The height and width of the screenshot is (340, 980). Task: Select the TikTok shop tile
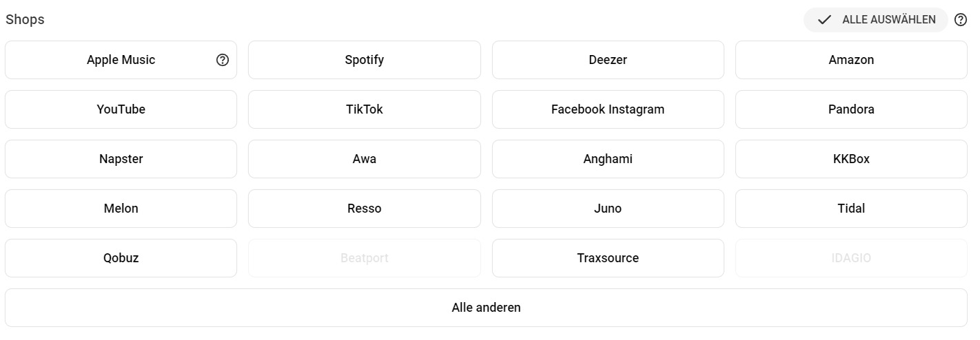[x=365, y=109]
